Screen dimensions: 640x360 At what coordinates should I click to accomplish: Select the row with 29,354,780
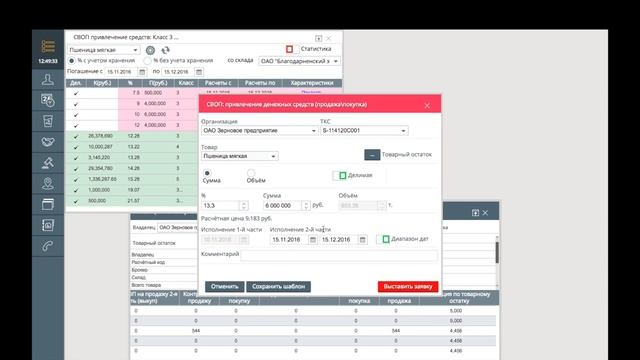(x=132, y=168)
